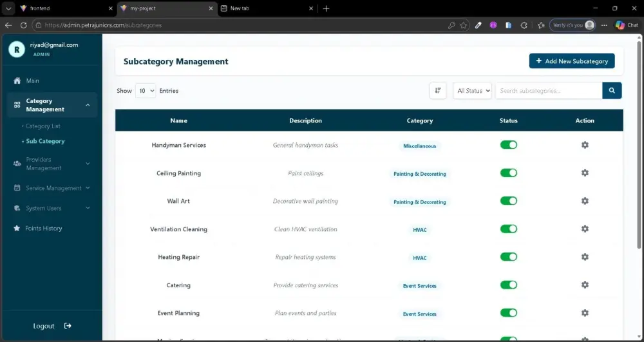The image size is (644, 342).
Task: Reload the page with refresh icon
Action: tap(23, 25)
